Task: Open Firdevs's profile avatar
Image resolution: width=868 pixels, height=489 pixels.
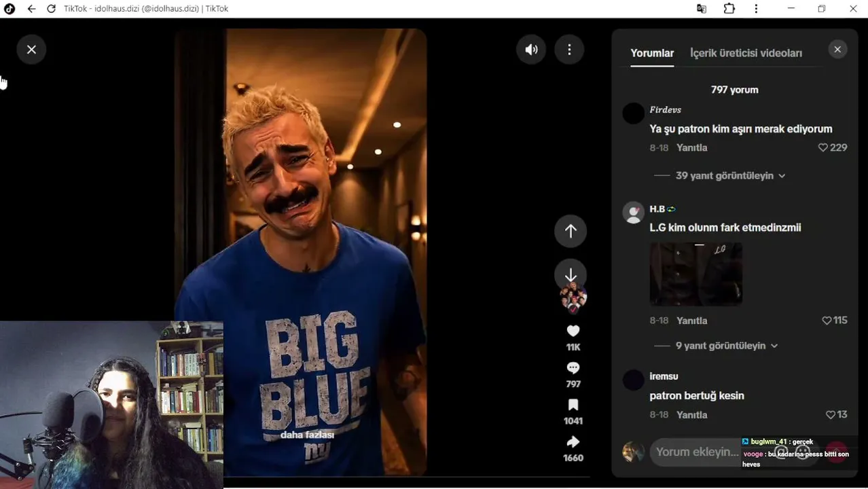Action: pos(633,113)
